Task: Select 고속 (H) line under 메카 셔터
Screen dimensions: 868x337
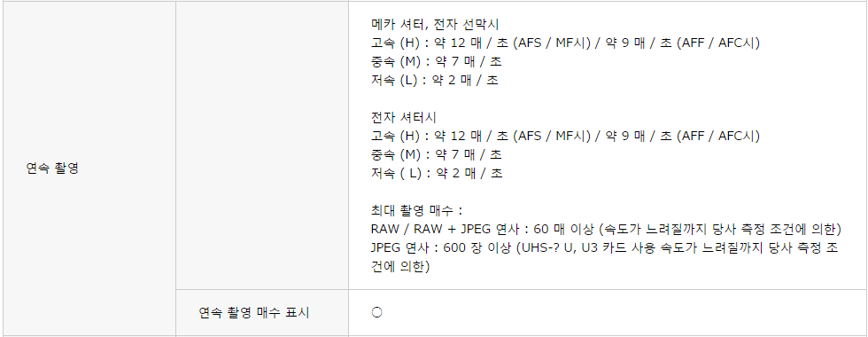Action: click(x=565, y=43)
